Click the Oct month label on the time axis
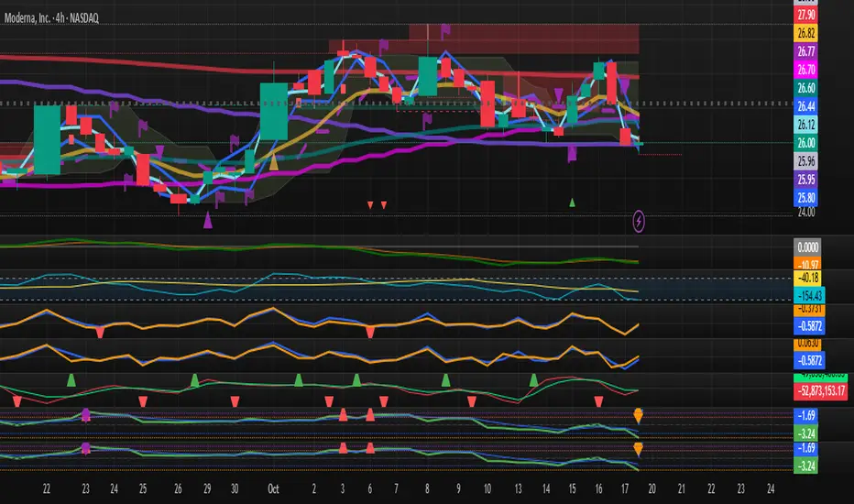The width and height of the screenshot is (854, 504). tap(273, 488)
